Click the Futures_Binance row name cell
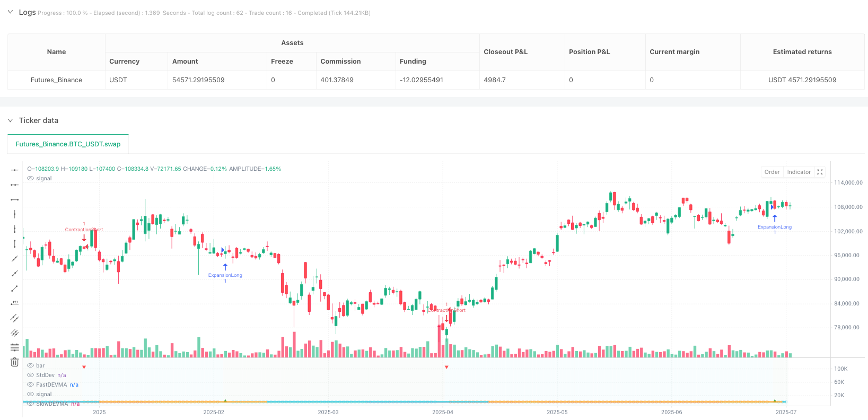Viewport: 868px width, 420px height. [56, 80]
